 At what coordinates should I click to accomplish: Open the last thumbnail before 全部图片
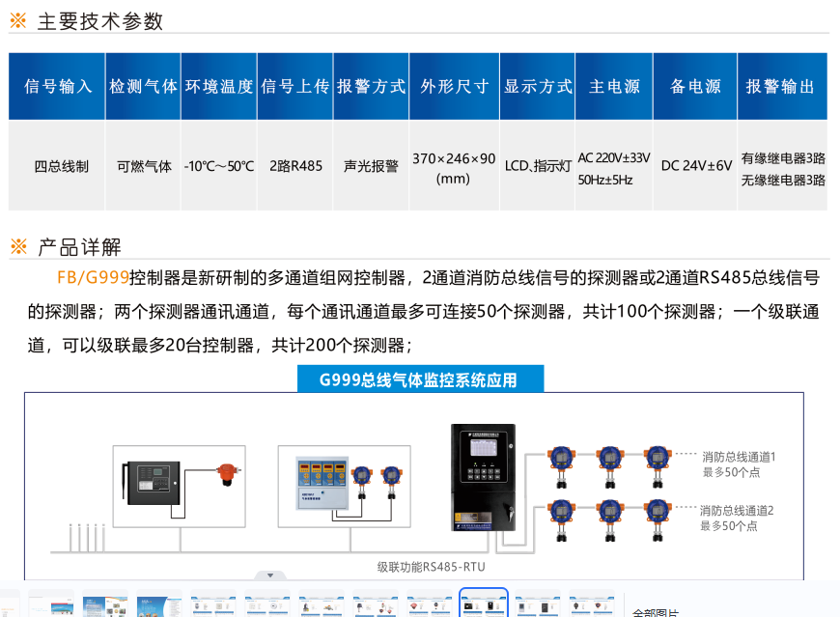(591, 604)
